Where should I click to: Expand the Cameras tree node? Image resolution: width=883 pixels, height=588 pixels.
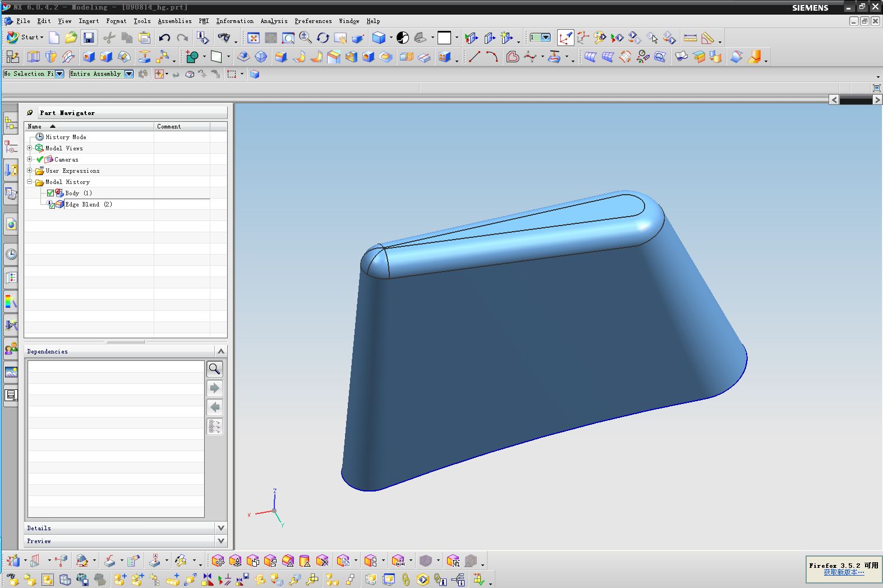(30, 159)
